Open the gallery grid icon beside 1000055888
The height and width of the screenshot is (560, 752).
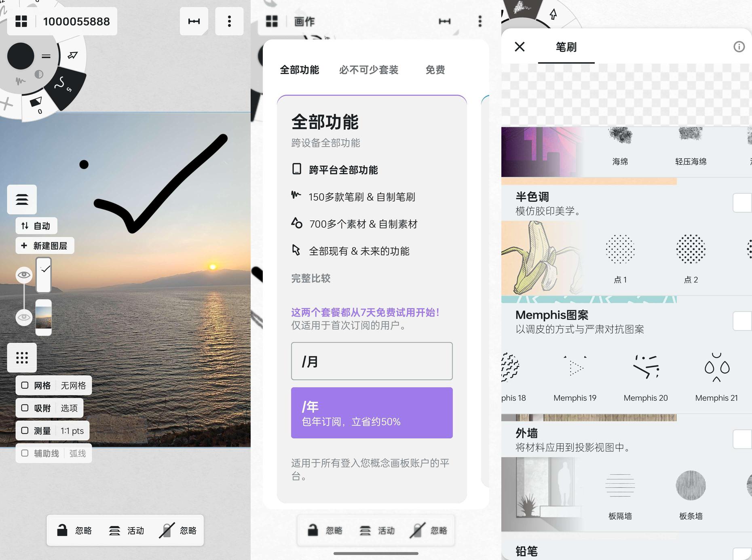21,21
